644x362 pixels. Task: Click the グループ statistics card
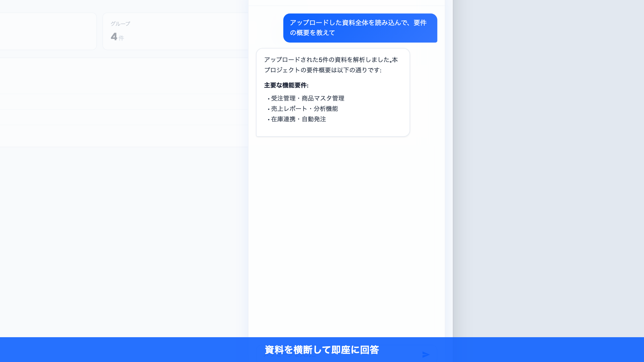coord(174,31)
